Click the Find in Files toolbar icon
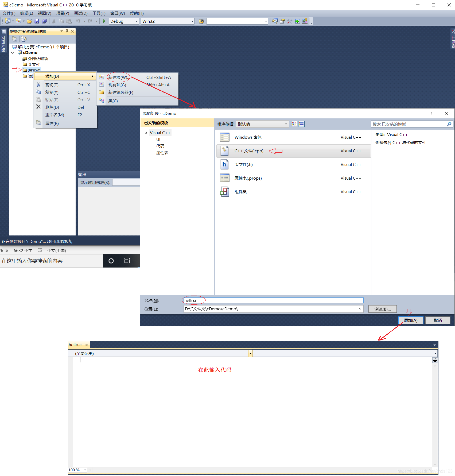The width and height of the screenshot is (455, 476). (201, 21)
